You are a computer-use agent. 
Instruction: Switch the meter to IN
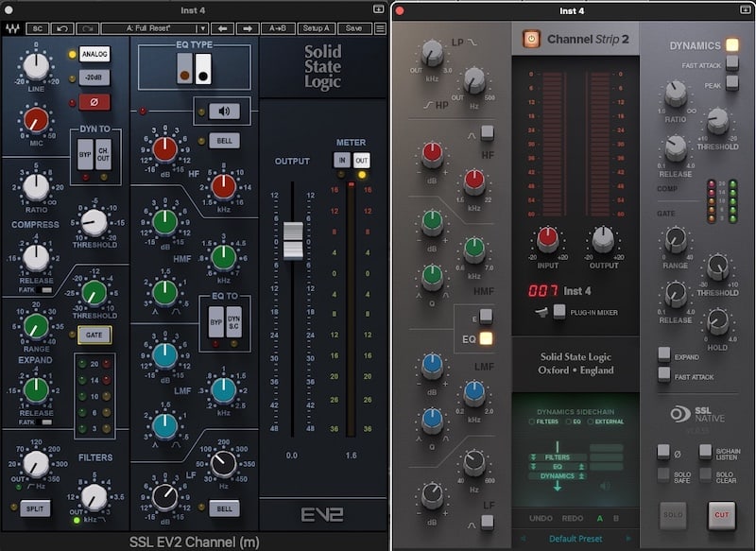[342, 160]
